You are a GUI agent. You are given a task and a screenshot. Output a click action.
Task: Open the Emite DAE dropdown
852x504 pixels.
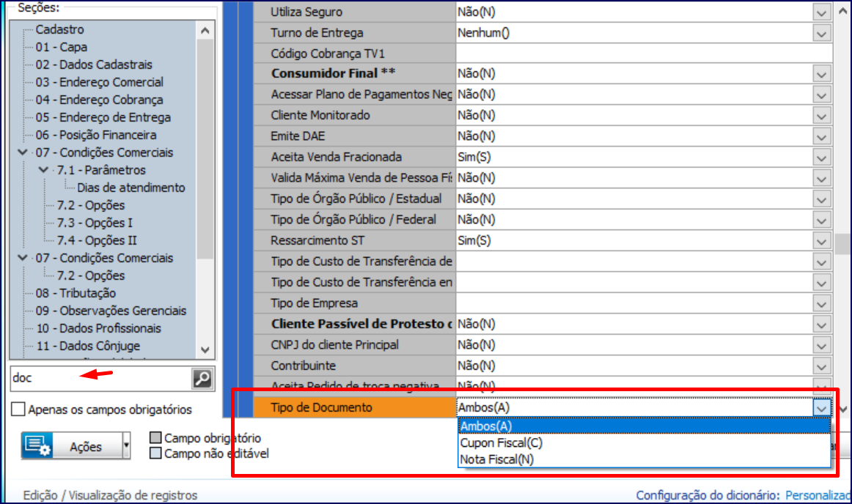pos(821,136)
